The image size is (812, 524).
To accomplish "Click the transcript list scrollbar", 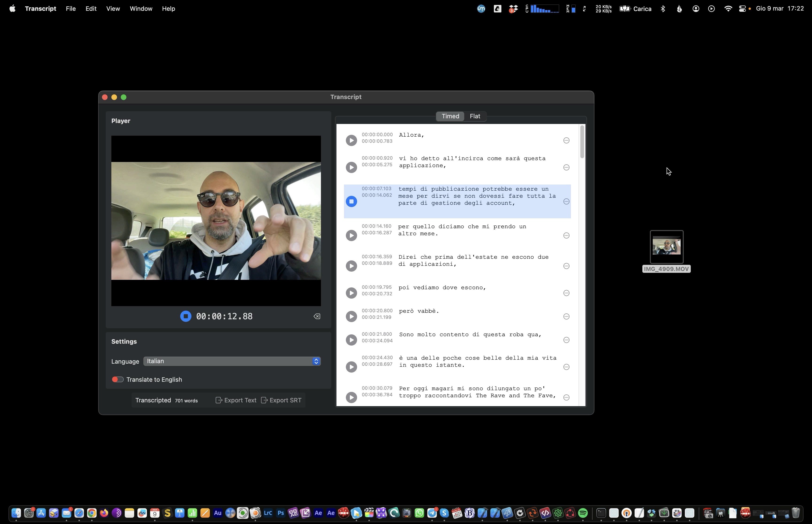I will pos(582,142).
